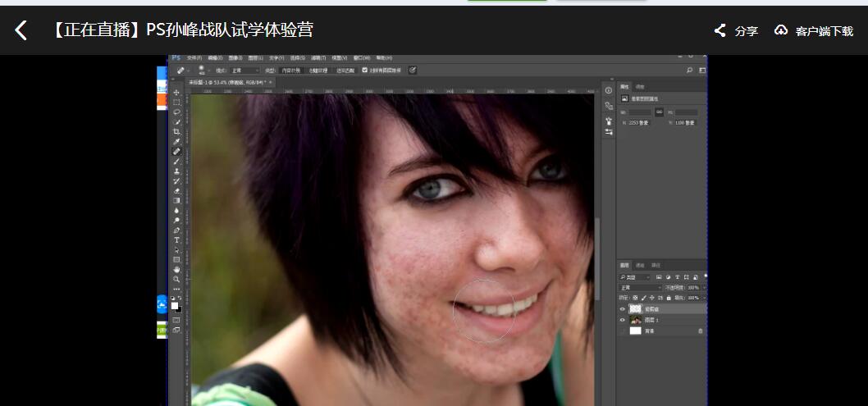Expand the 模式 blend mode dropdown
Viewport: 868px width, 406px height.
click(x=244, y=71)
